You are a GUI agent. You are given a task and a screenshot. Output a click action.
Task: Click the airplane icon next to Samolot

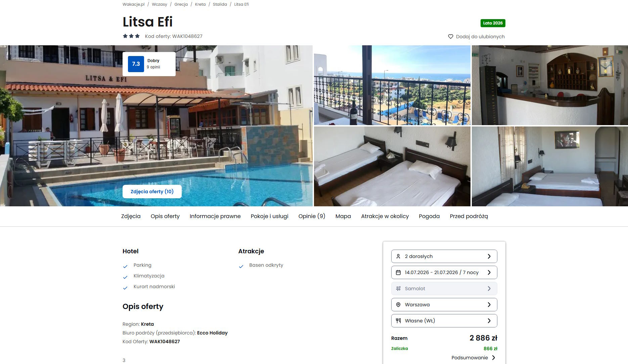click(398, 289)
